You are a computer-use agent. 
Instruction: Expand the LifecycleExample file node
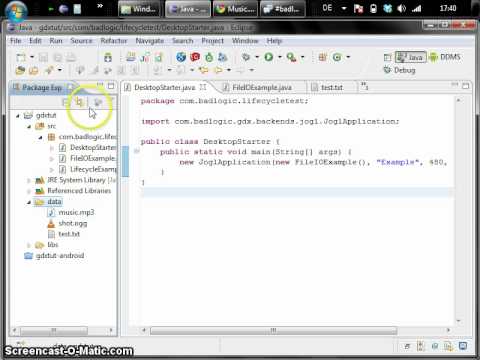[x=52, y=170]
